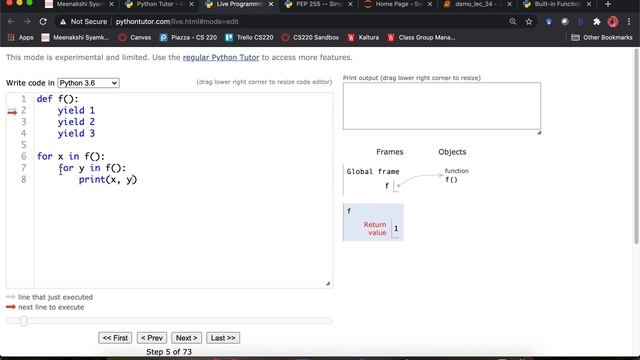Screen dimensions: 640x360
Task: Click the Last >> button
Action: (x=223, y=338)
